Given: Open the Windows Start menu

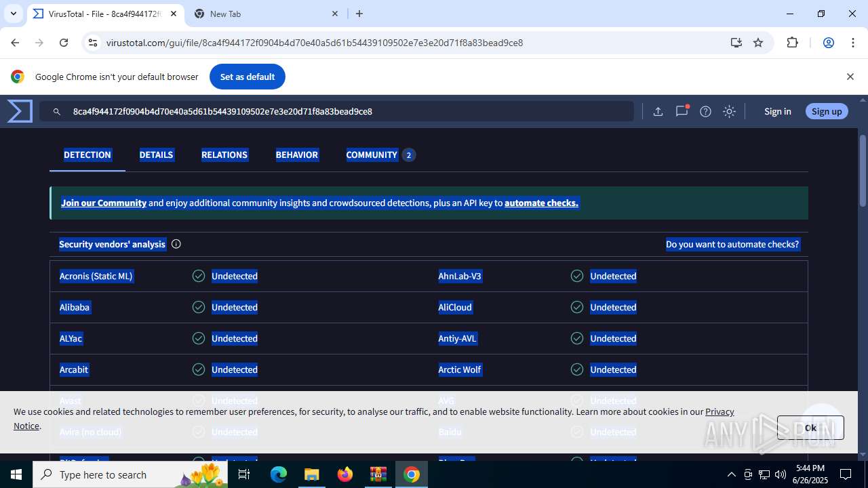Looking at the screenshot, I should [16, 474].
